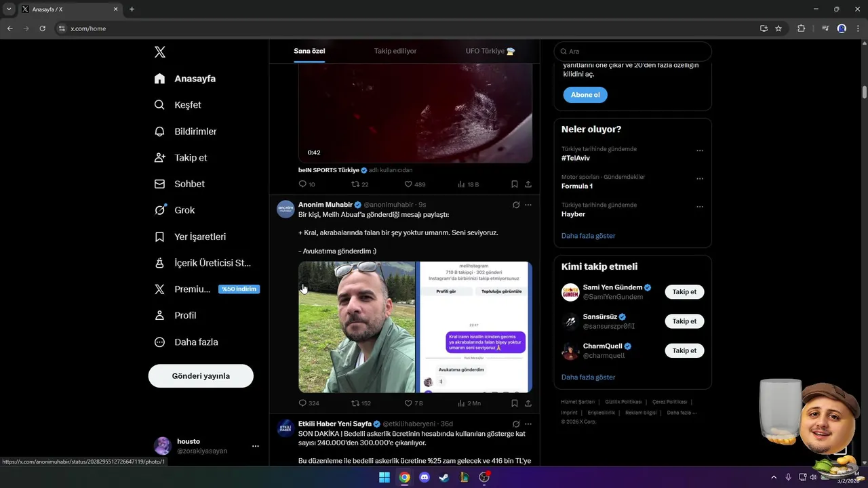Follow Sami Yen Gündem
This screenshot has width=868, height=488.
684,292
